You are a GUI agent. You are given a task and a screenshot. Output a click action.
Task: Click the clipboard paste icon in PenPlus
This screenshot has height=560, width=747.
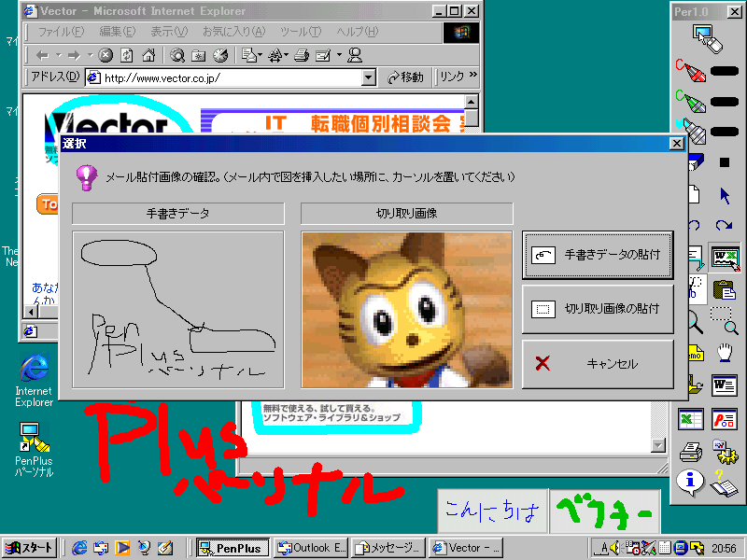(725, 290)
